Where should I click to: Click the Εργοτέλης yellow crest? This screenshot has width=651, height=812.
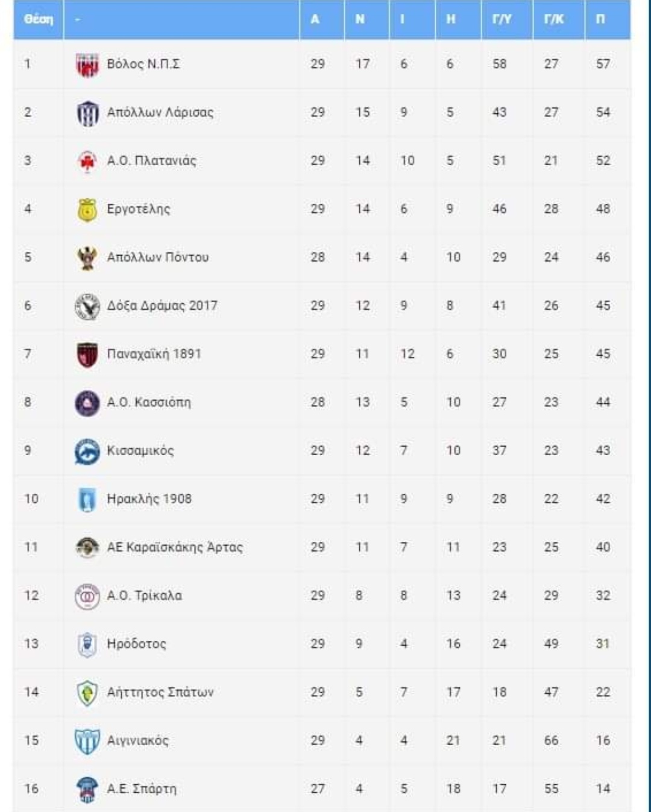(x=87, y=210)
